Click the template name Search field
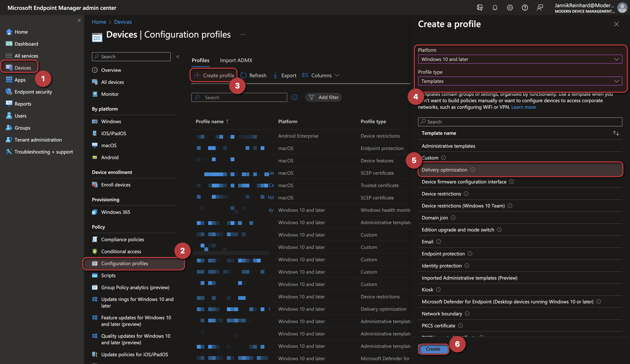Viewport: 630px width, 364px height. point(520,121)
